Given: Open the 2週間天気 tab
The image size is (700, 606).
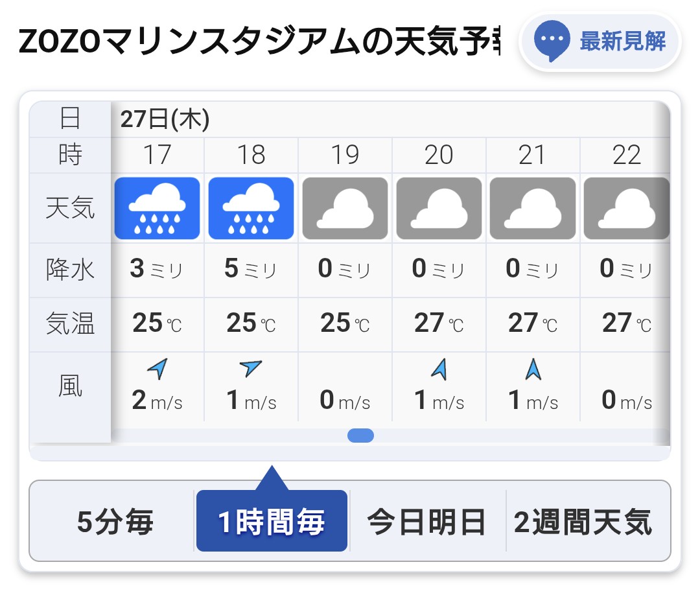Looking at the screenshot, I should pos(583,521).
